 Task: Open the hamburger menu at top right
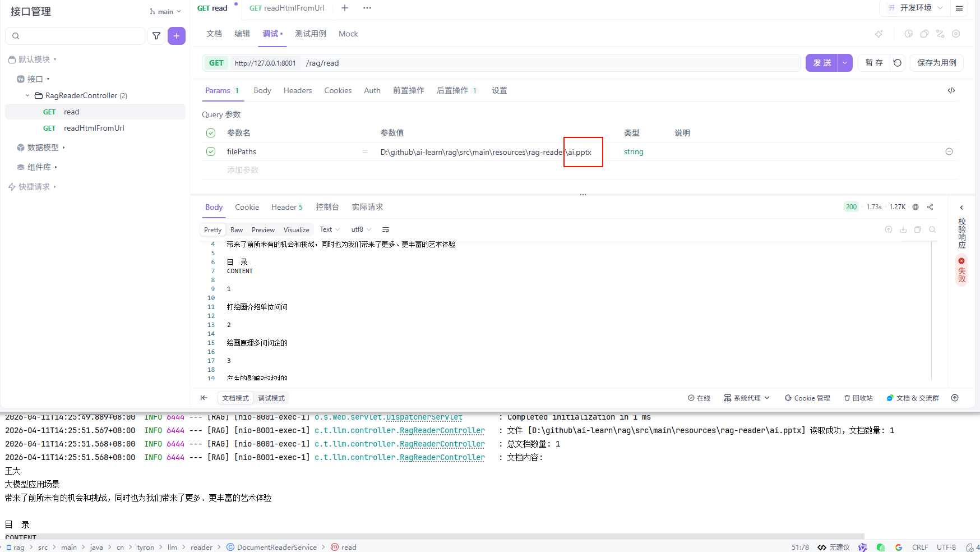(959, 8)
